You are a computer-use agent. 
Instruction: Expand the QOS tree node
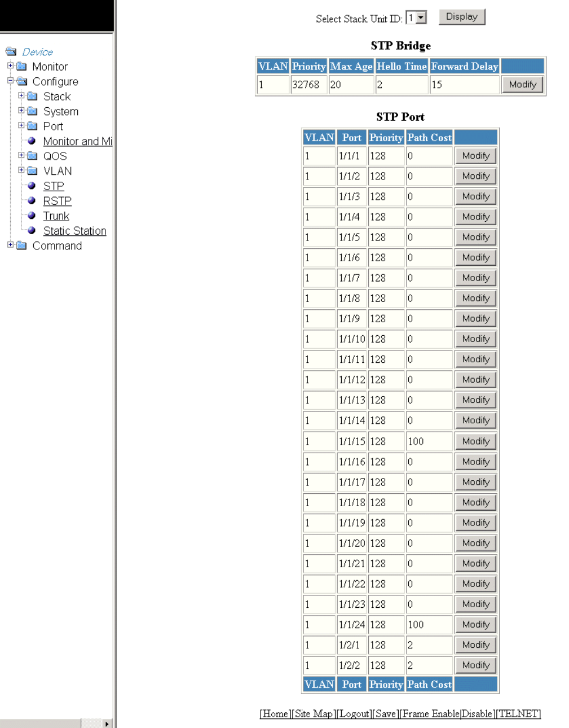pos(21,155)
